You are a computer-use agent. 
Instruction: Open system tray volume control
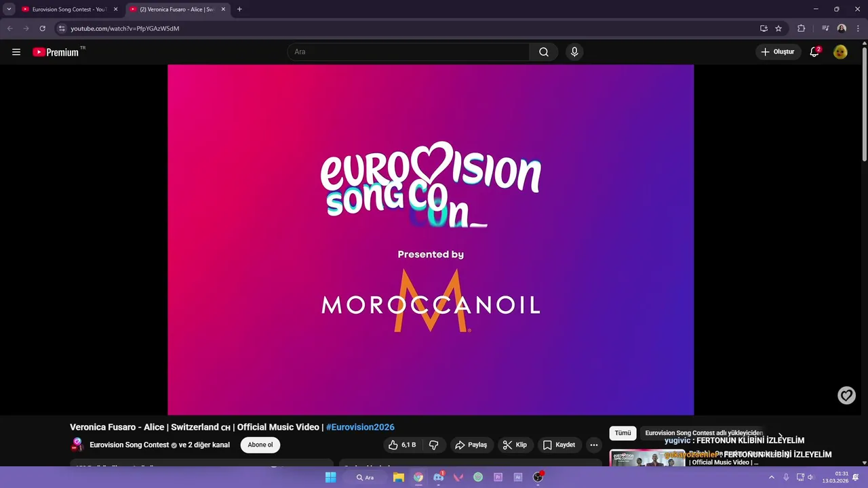coord(810,477)
